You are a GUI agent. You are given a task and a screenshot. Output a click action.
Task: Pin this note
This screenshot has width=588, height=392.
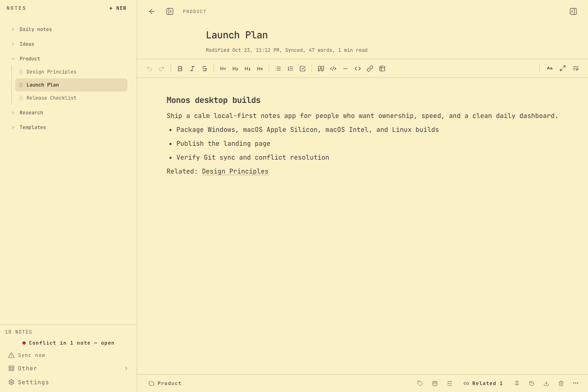(x=517, y=383)
